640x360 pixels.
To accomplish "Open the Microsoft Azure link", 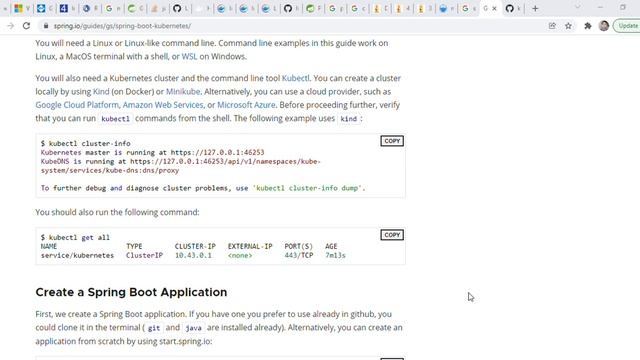I will pos(246,105).
